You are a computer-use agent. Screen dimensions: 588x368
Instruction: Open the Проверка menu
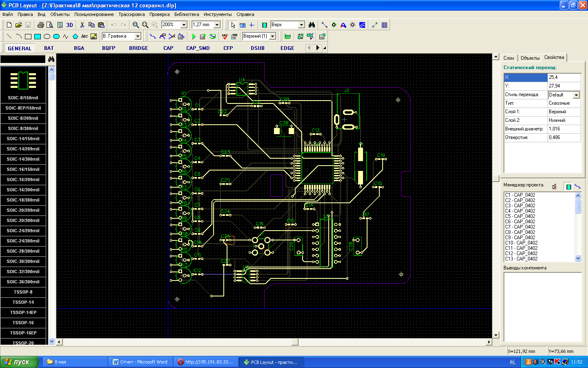159,14
